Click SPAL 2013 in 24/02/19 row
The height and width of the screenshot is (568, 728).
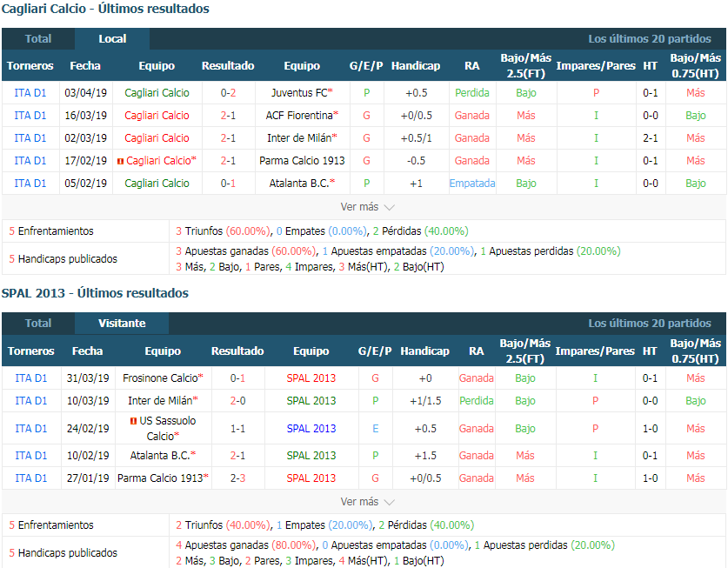point(311,429)
